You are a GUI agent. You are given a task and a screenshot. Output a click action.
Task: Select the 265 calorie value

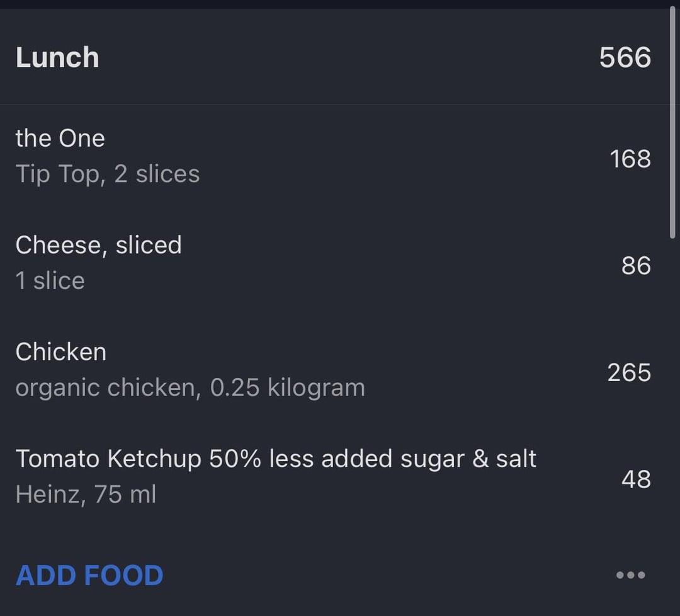pyautogui.click(x=629, y=372)
